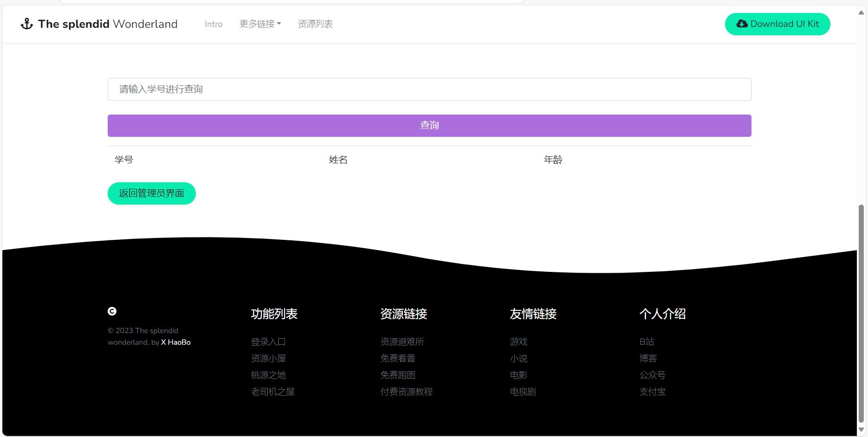Expand the 更多链接 dropdown menu
868x437 pixels.
point(260,24)
